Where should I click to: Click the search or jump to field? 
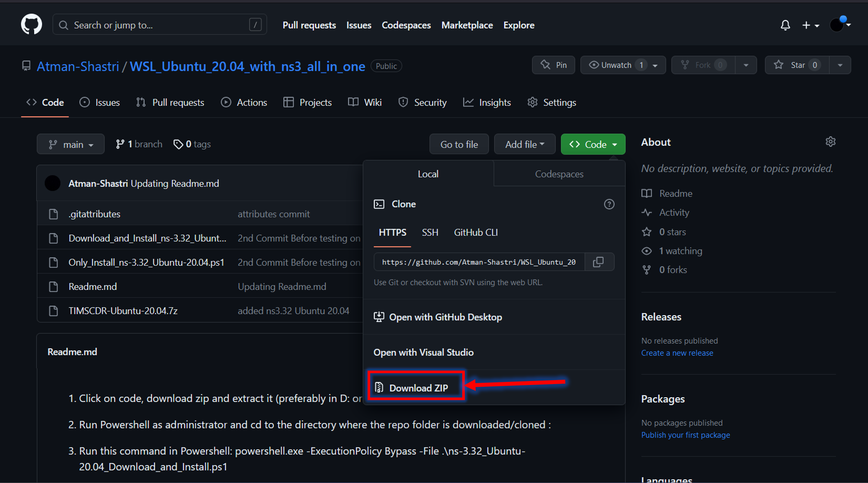(159, 25)
